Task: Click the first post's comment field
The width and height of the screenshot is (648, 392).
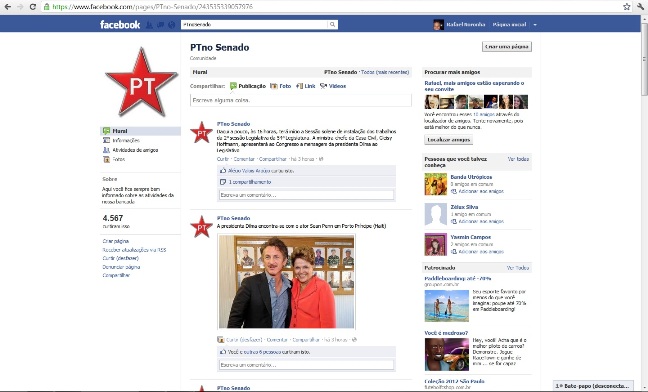Action: pos(306,195)
